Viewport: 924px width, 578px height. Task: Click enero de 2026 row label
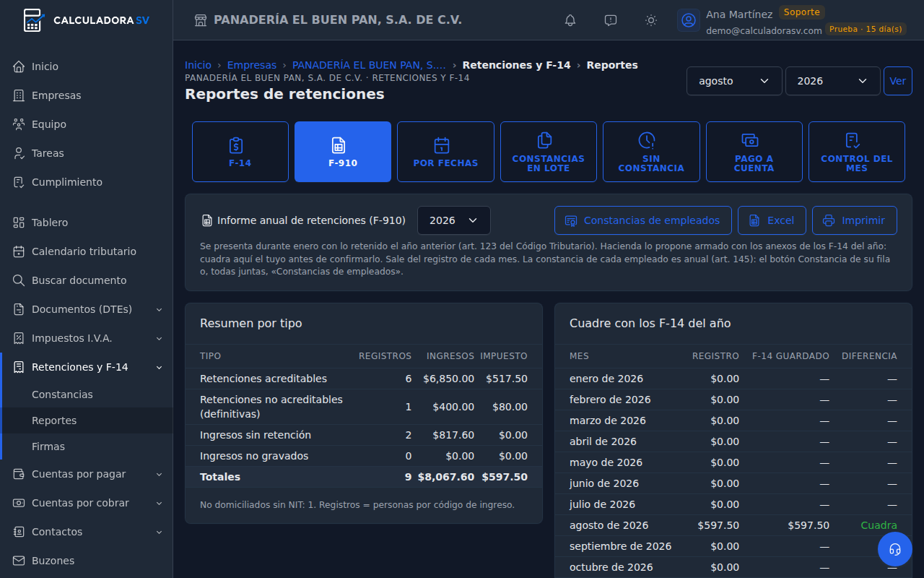point(606,379)
